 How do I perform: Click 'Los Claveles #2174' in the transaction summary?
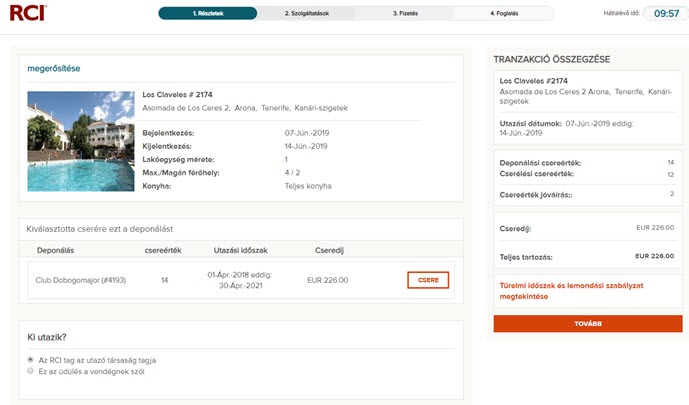[x=533, y=81]
